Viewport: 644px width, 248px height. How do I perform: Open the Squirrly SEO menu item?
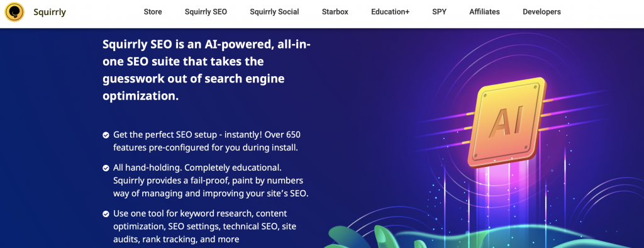click(x=206, y=12)
